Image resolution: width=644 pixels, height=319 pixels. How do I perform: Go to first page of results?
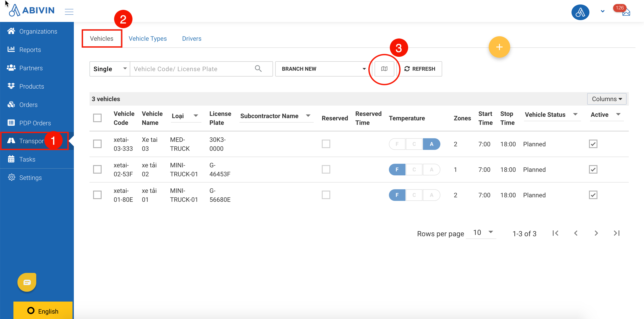[x=555, y=233]
